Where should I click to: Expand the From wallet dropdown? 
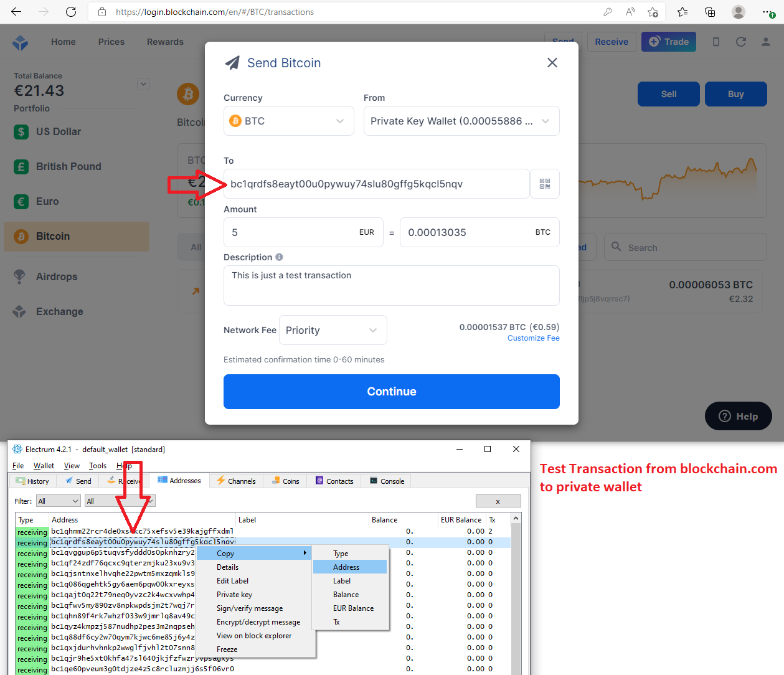pos(461,121)
